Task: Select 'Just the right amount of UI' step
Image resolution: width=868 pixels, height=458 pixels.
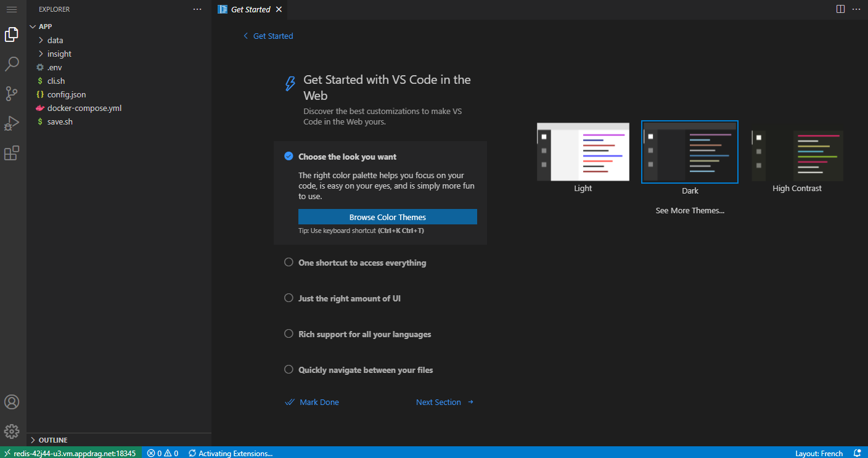Action: 349,298
